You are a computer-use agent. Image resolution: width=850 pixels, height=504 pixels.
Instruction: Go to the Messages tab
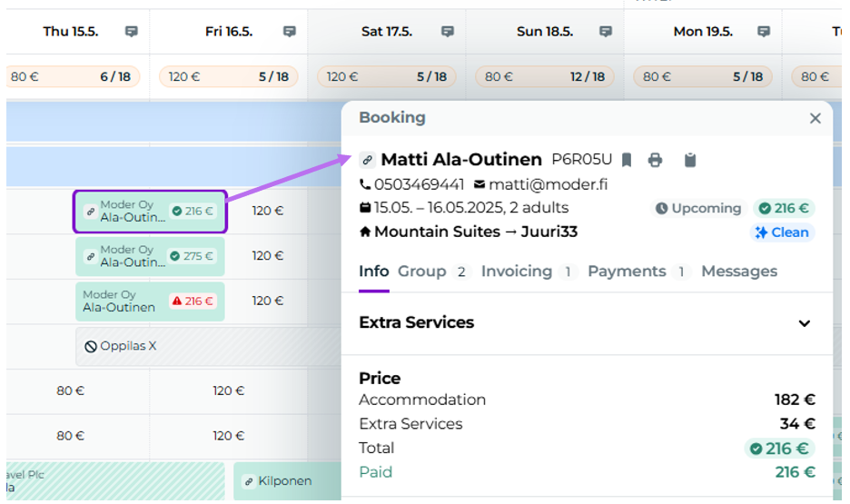pyautogui.click(x=738, y=272)
